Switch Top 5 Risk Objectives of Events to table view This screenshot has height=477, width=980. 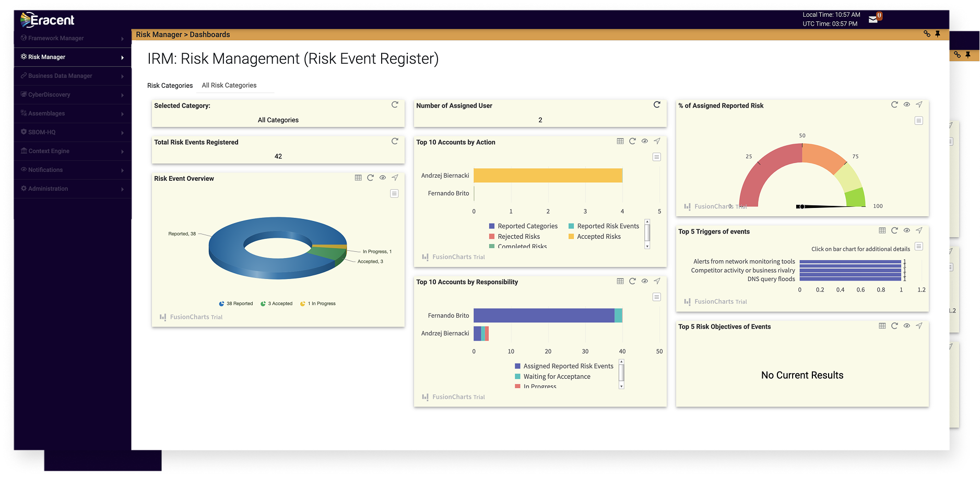click(x=882, y=325)
